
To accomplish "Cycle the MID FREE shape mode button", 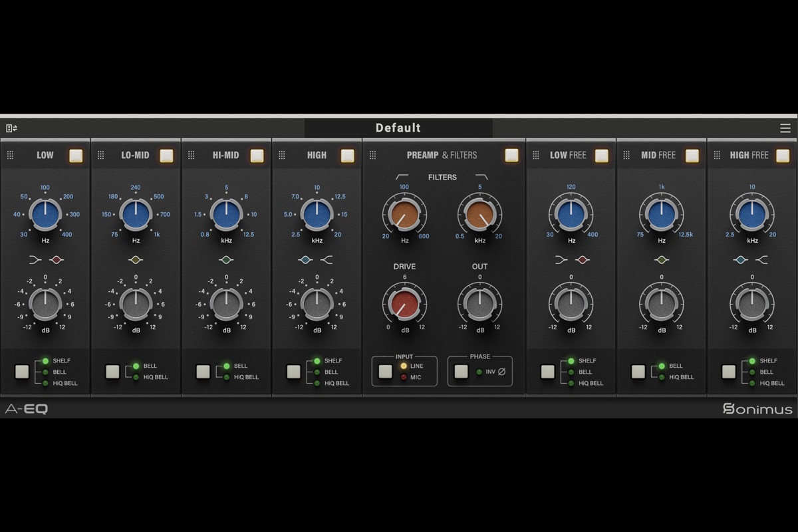I will tap(638, 372).
